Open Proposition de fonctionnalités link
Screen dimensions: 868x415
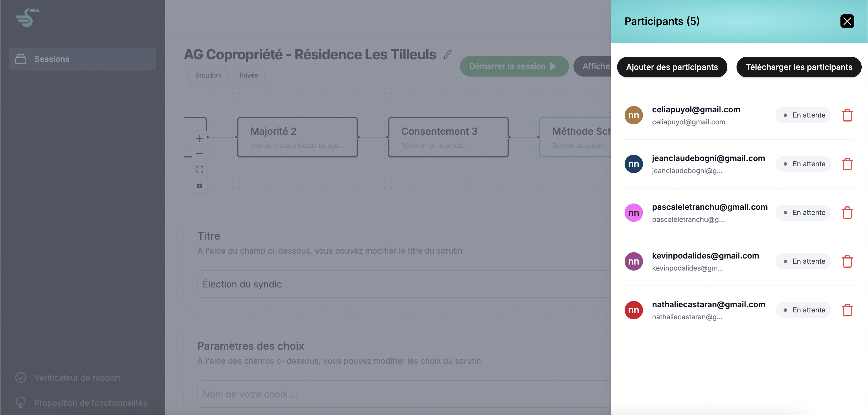pyautogui.click(x=90, y=403)
